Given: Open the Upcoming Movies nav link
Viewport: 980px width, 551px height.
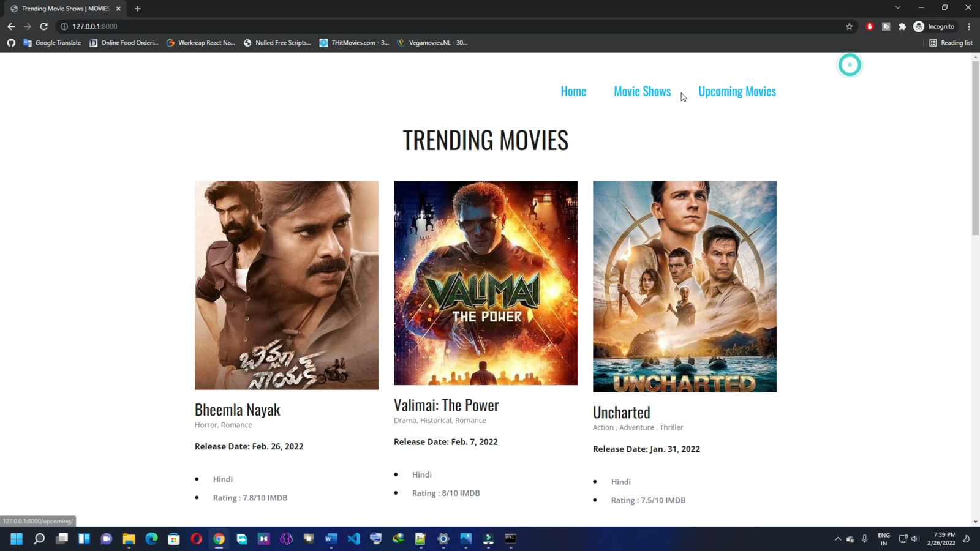Looking at the screenshot, I should tap(737, 91).
